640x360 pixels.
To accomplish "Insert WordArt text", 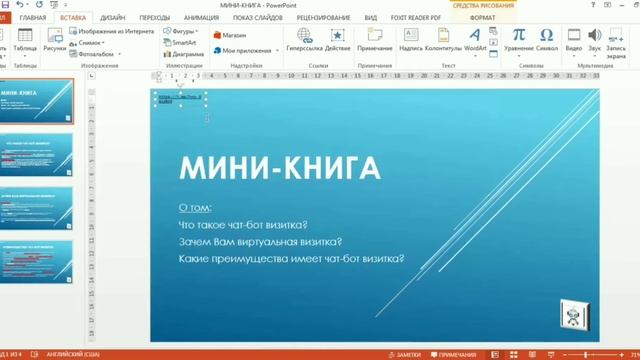I will pos(475,42).
